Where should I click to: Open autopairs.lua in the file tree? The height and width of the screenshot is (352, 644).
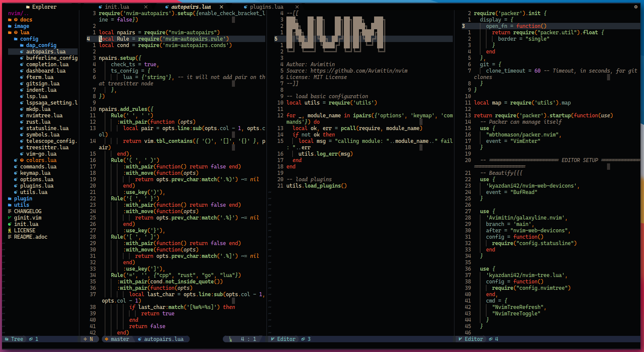click(46, 51)
